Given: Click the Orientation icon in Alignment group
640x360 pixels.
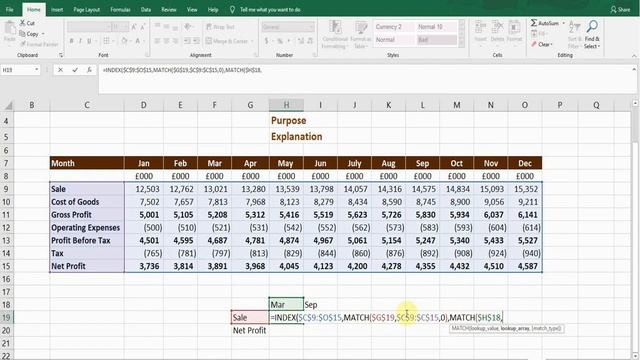Looking at the screenshot, I should 188,27.
